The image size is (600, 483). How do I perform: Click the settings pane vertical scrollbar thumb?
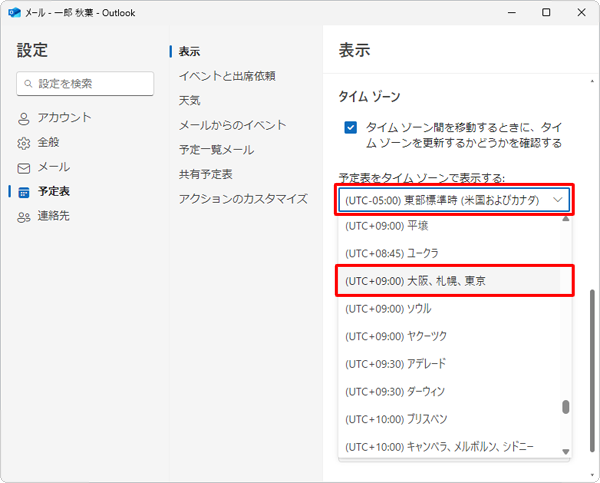click(592, 370)
